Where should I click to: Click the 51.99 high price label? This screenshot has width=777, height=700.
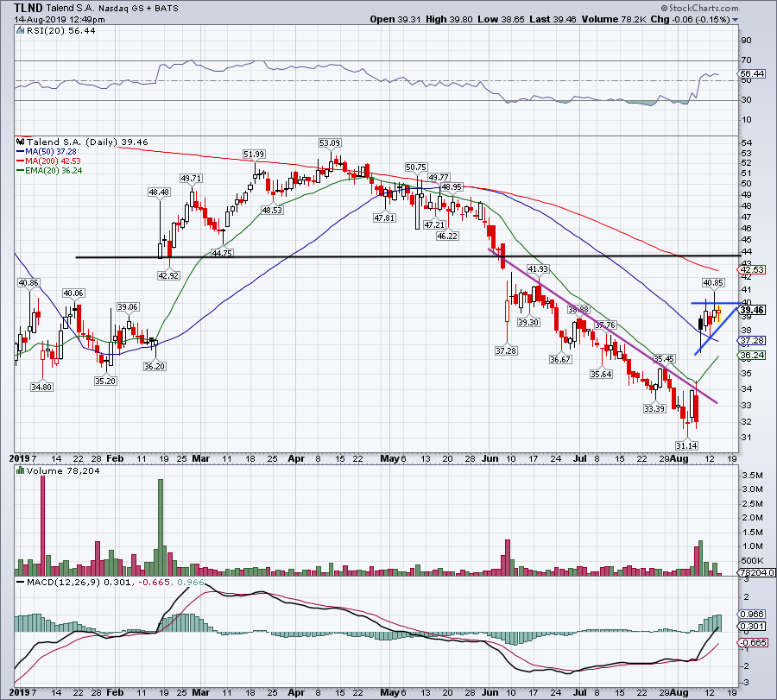(254, 155)
